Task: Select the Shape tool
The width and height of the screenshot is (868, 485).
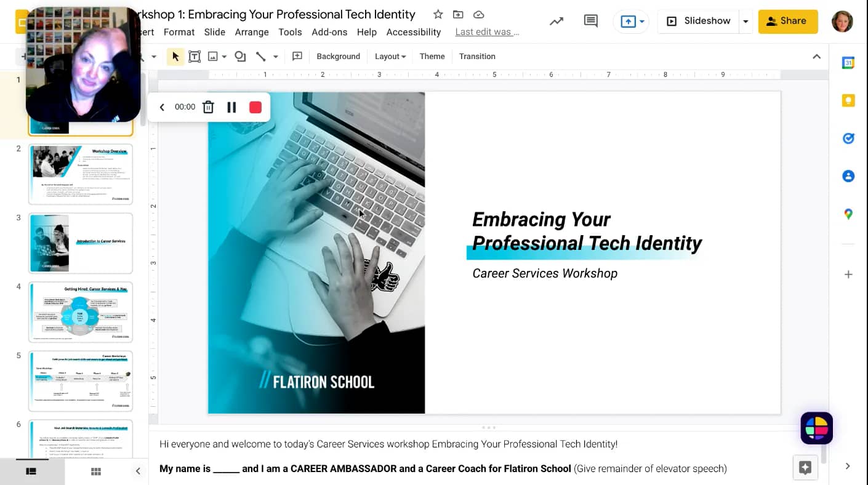Action: pyautogui.click(x=240, y=57)
